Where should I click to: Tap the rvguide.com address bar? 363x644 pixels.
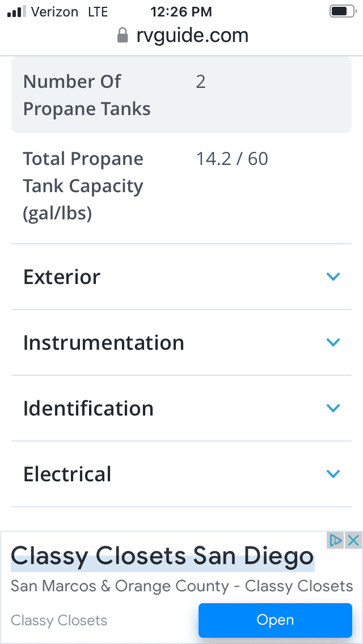(x=183, y=36)
